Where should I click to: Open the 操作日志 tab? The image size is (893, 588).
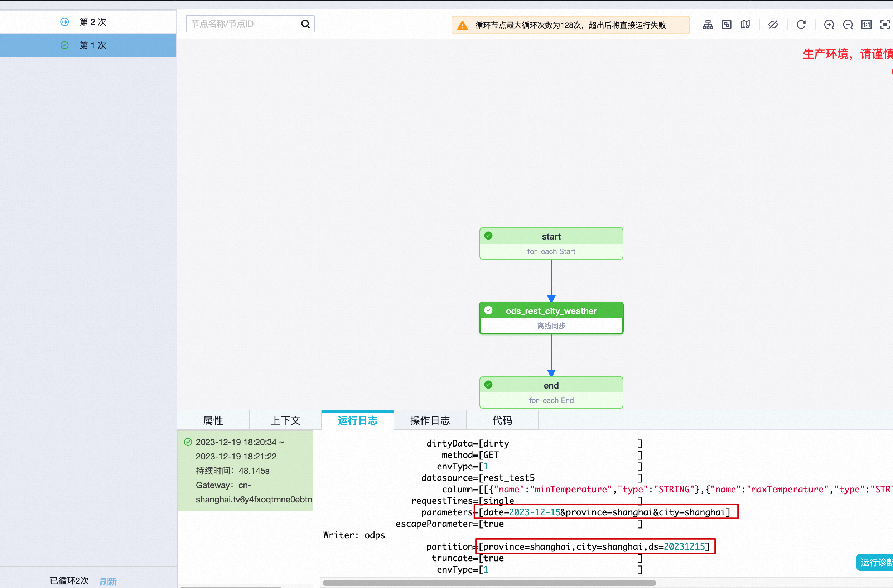pyautogui.click(x=430, y=420)
